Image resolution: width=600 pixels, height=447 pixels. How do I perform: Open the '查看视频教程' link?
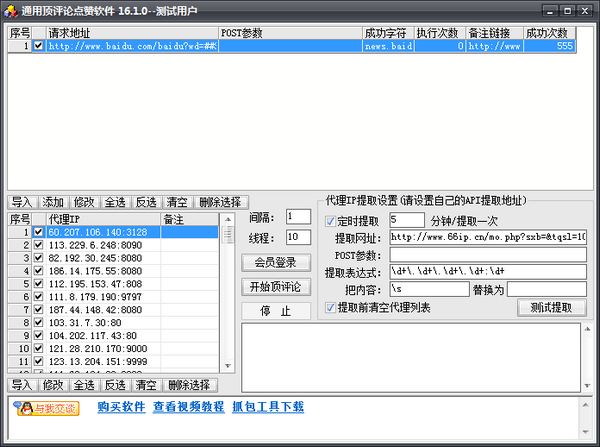click(188, 407)
